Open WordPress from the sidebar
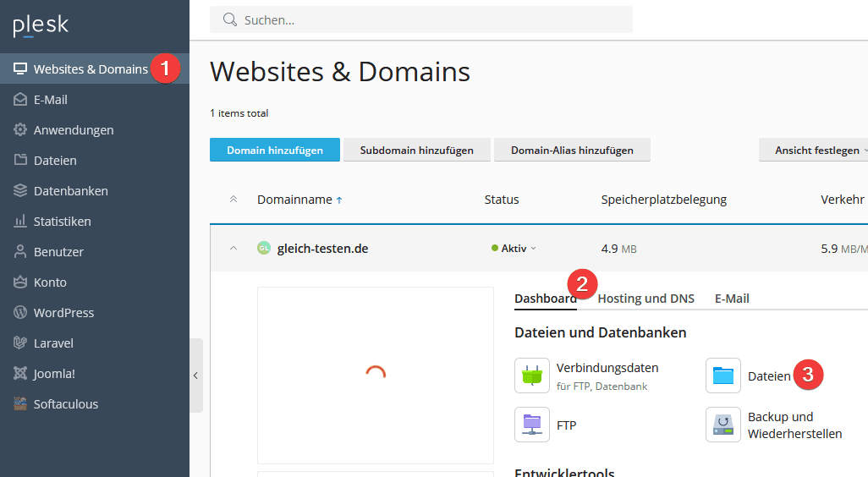 tap(63, 313)
